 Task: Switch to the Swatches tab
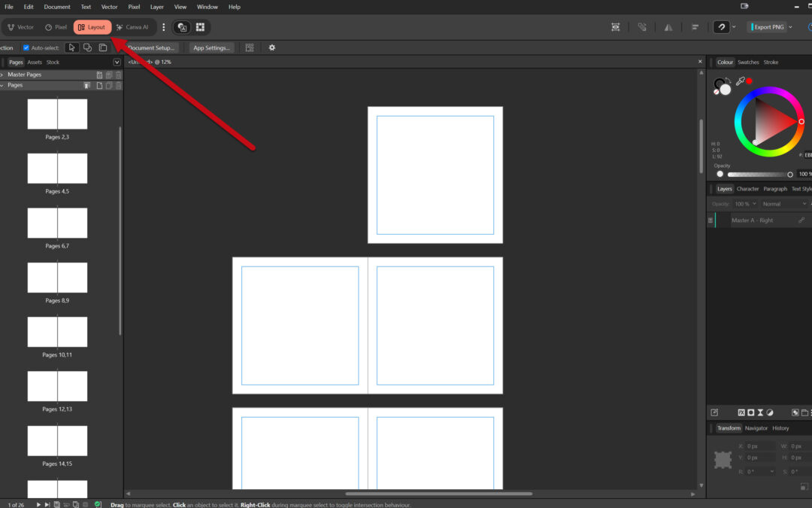(x=748, y=62)
